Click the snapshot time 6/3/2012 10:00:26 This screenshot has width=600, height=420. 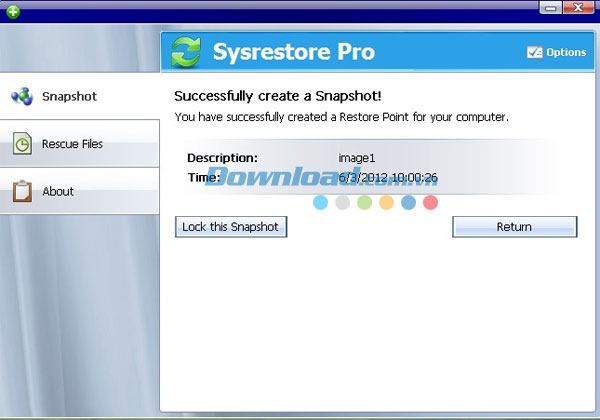[388, 177]
